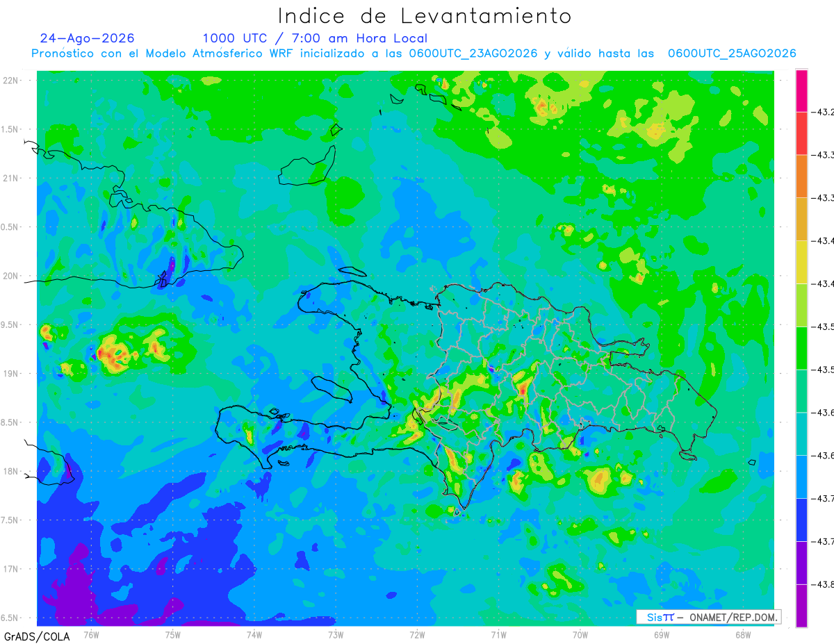Click the 70W longitude label
This screenshot has height=644, width=834.
pos(580,634)
